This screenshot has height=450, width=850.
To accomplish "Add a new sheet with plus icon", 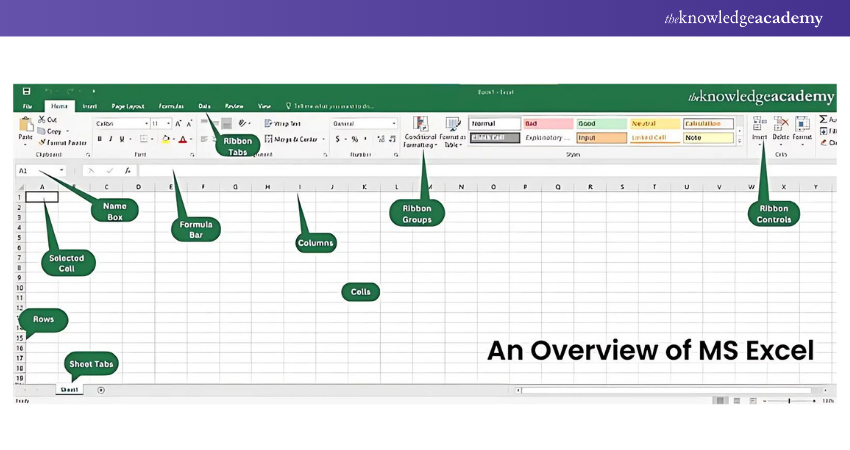I will point(101,390).
